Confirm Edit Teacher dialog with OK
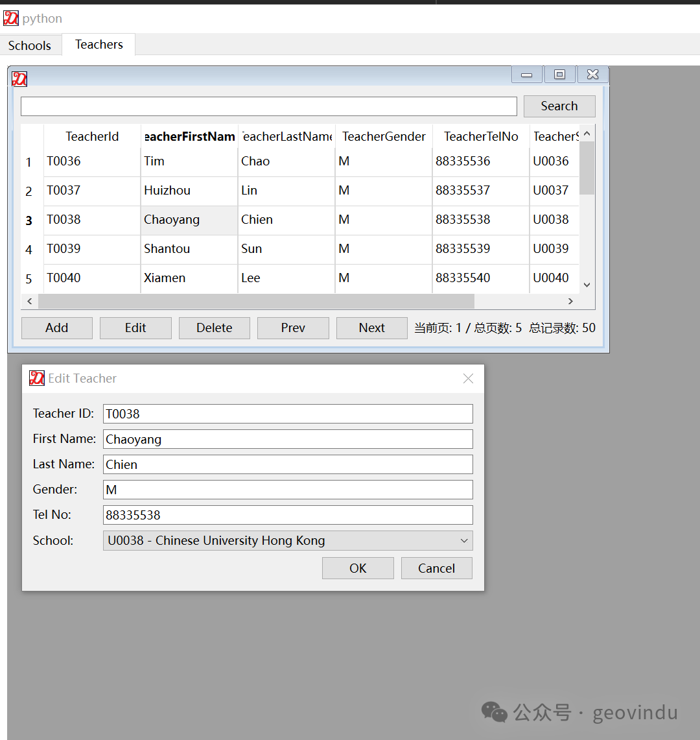Viewport: 700px width, 740px height. click(358, 568)
